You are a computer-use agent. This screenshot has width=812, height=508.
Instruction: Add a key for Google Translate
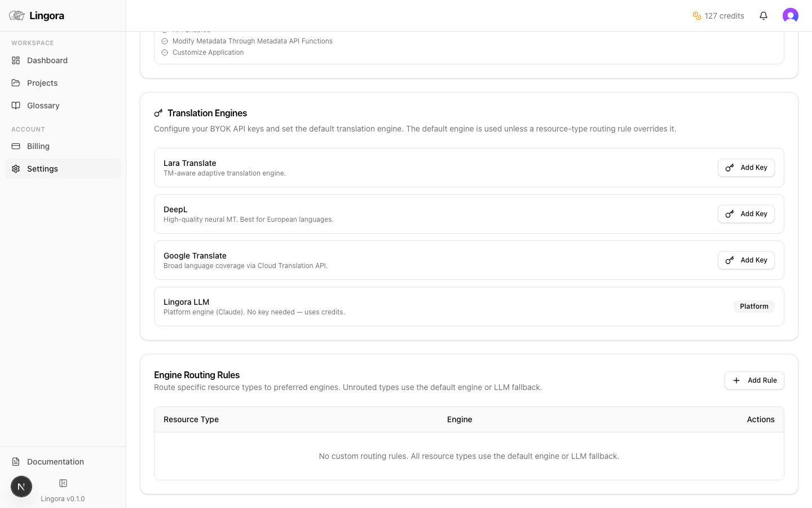[746, 260]
